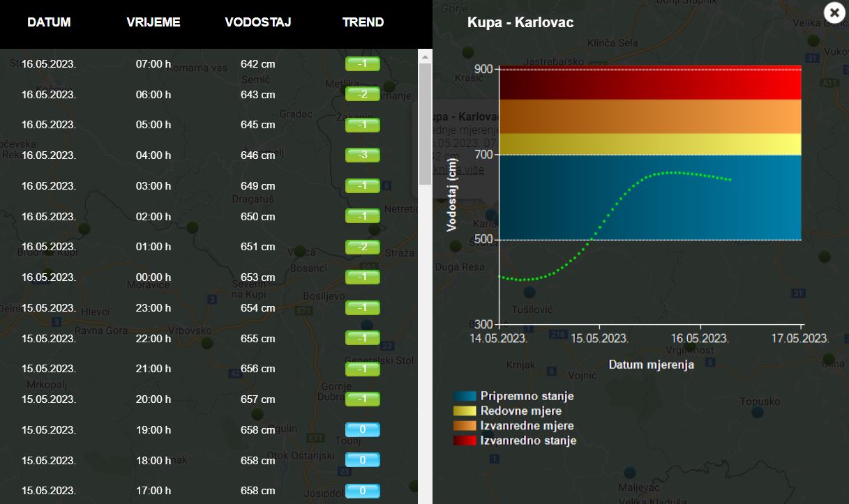849x504 pixels.
Task: Click the TREND column header
Action: (x=363, y=22)
